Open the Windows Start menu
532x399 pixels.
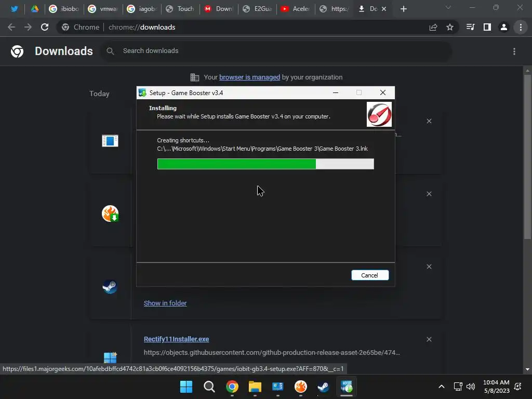point(187,387)
